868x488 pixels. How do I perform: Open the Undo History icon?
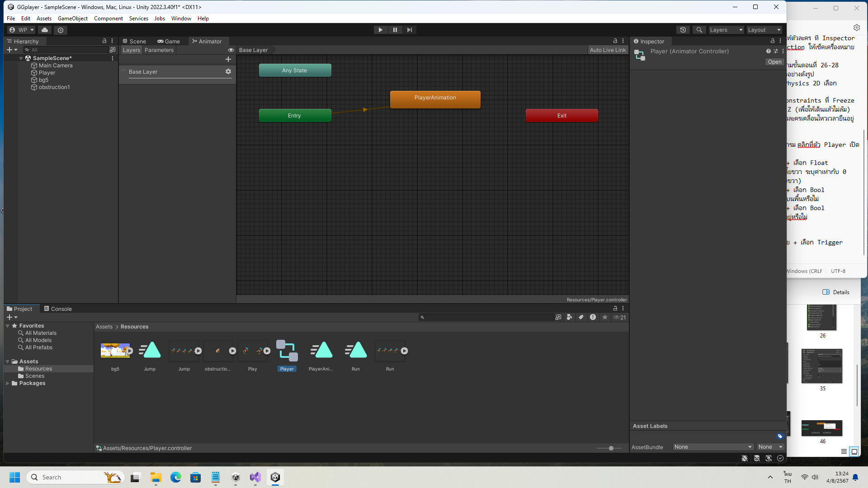point(683,30)
